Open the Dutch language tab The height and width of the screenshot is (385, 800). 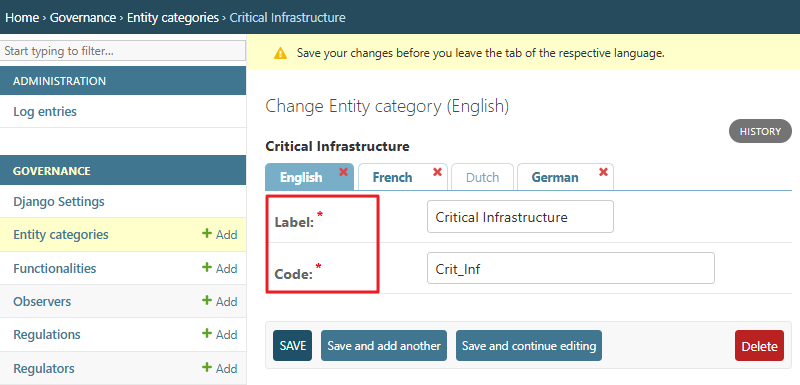tap(482, 177)
